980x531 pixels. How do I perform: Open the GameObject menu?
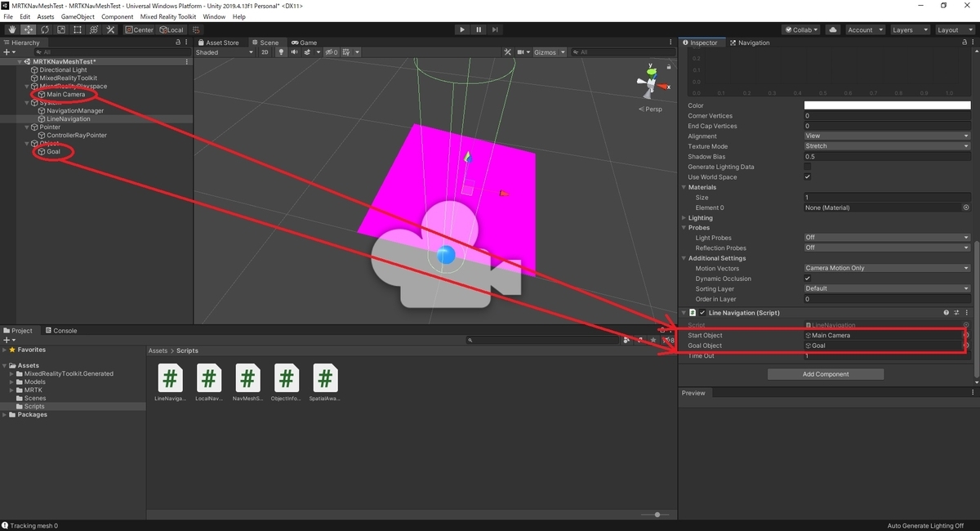coord(78,16)
